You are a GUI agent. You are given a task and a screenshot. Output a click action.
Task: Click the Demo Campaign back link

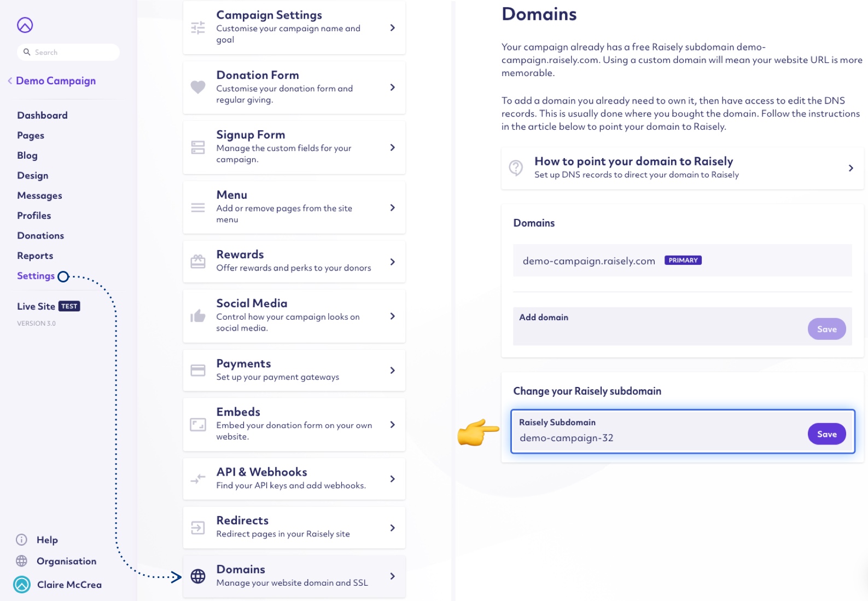pos(56,81)
